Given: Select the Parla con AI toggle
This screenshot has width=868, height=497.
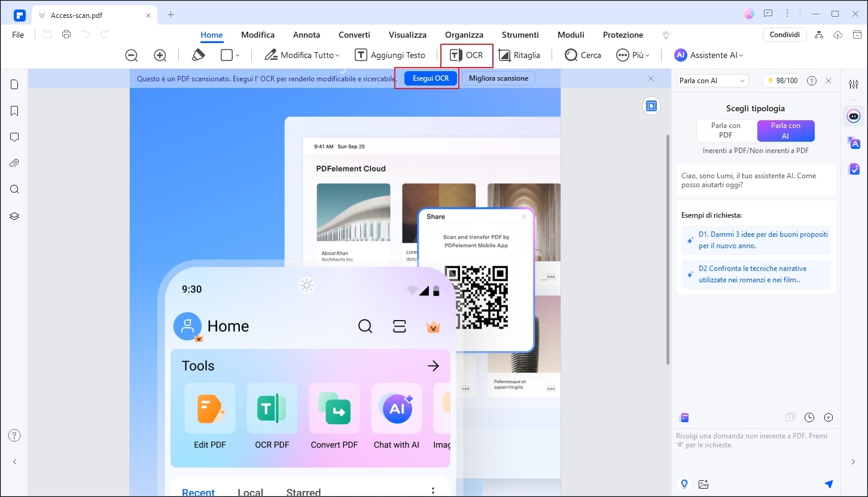Looking at the screenshot, I should pos(785,130).
